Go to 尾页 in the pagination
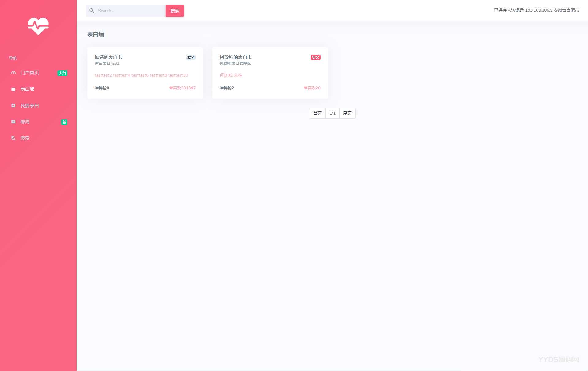The image size is (588, 371). point(347,113)
